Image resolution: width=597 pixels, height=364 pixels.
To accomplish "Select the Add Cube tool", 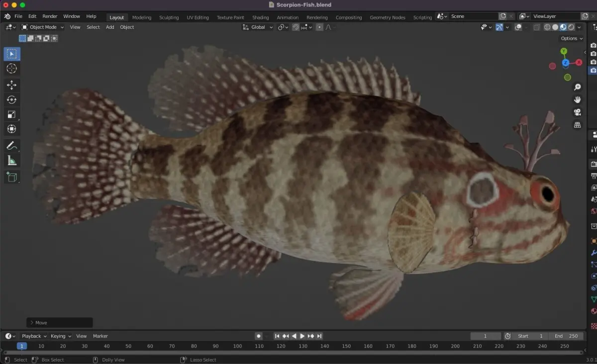I will tap(12, 177).
